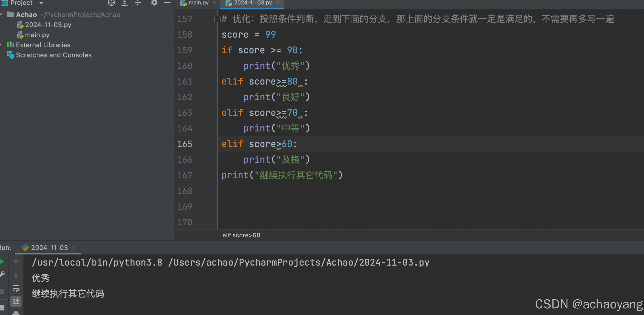Expand the External Libraries tree node

tap(1, 45)
